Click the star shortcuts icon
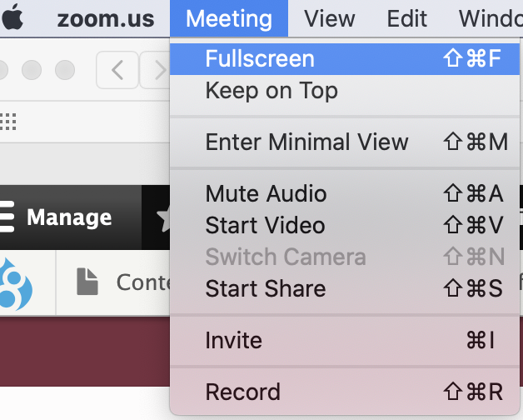Image resolution: width=523 pixels, height=420 pixels. click(x=163, y=217)
